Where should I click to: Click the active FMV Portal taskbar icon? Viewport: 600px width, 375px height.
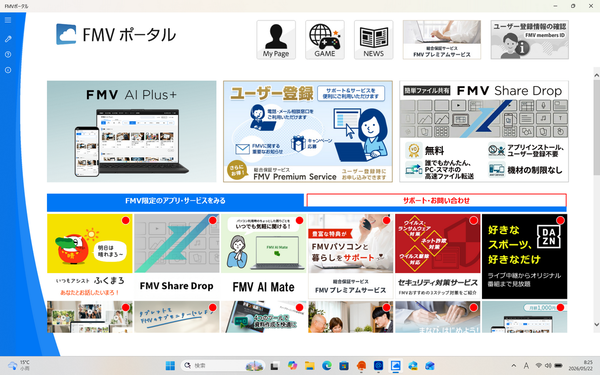point(396,366)
